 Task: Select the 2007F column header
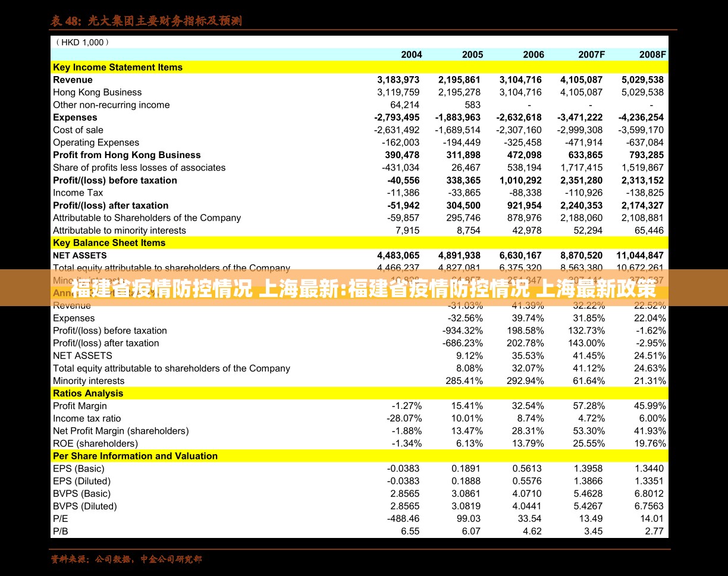pyautogui.click(x=591, y=55)
